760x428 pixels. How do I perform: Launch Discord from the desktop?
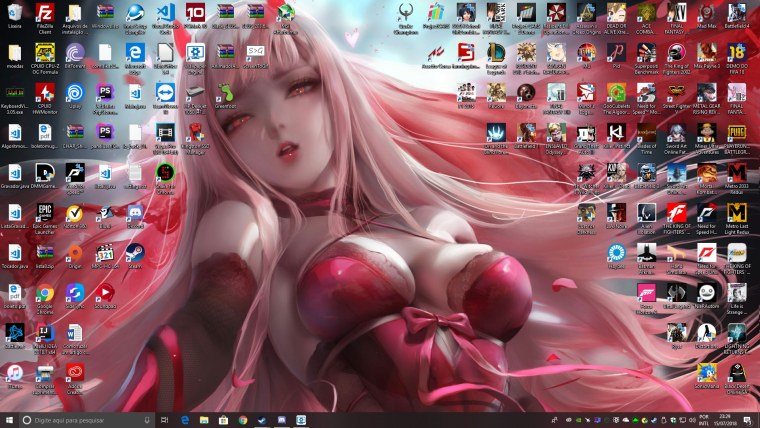click(135, 213)
